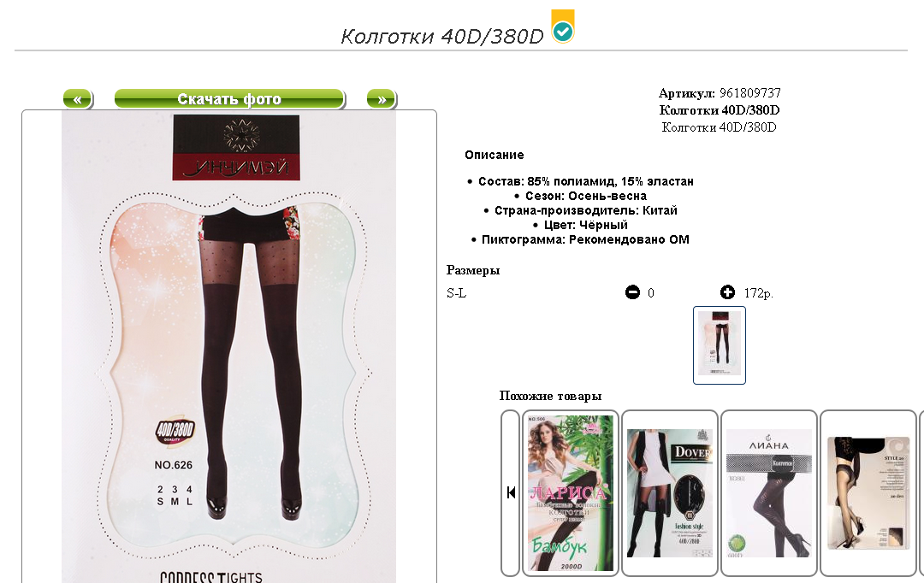Go to next photo with » button
Screen dimensions: 924x583
pos(382,99)
